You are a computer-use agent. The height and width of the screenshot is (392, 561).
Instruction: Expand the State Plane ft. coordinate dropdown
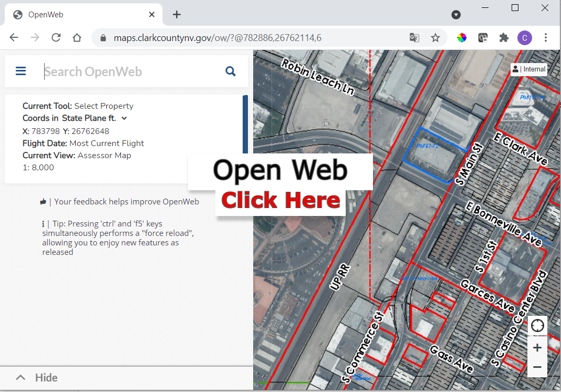click(124, 118)
